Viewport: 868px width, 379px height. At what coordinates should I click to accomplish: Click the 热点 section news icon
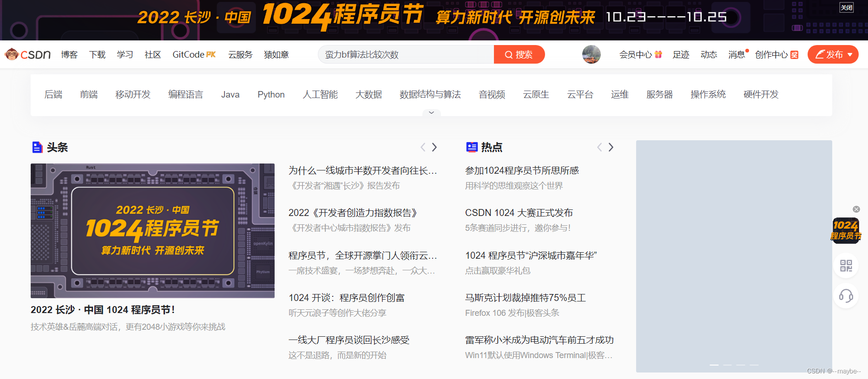(472, 147)
